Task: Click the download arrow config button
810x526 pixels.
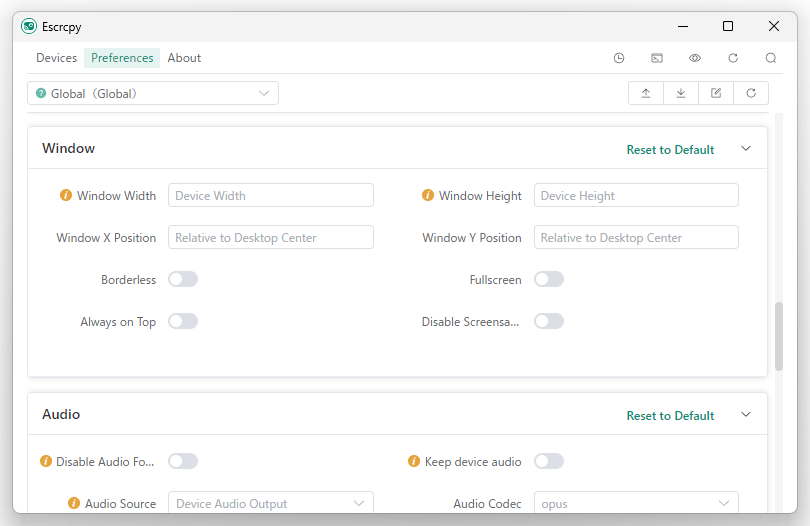Action: click(681, 93)
